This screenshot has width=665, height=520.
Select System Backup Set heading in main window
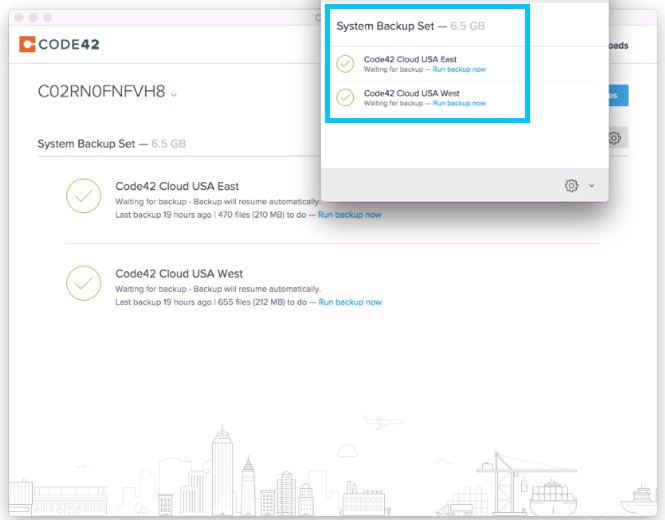pyautogui.click(x=86, y=144)
